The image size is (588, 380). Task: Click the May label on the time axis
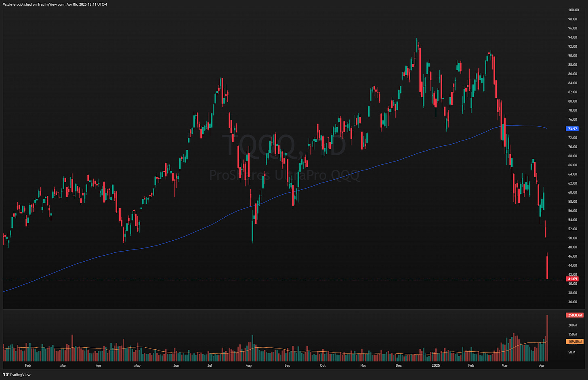coord(137,365)
